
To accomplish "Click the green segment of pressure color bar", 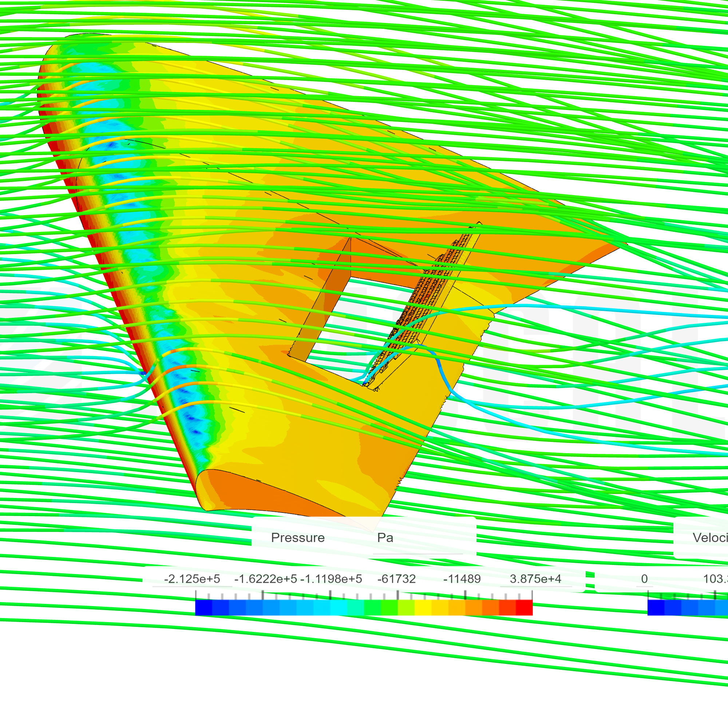I will tap(372, 608).
